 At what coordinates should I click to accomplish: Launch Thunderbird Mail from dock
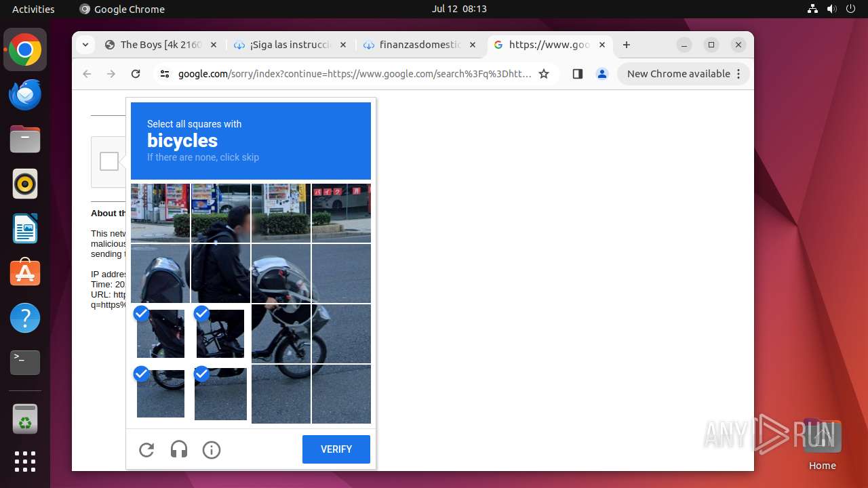[25, 95]
